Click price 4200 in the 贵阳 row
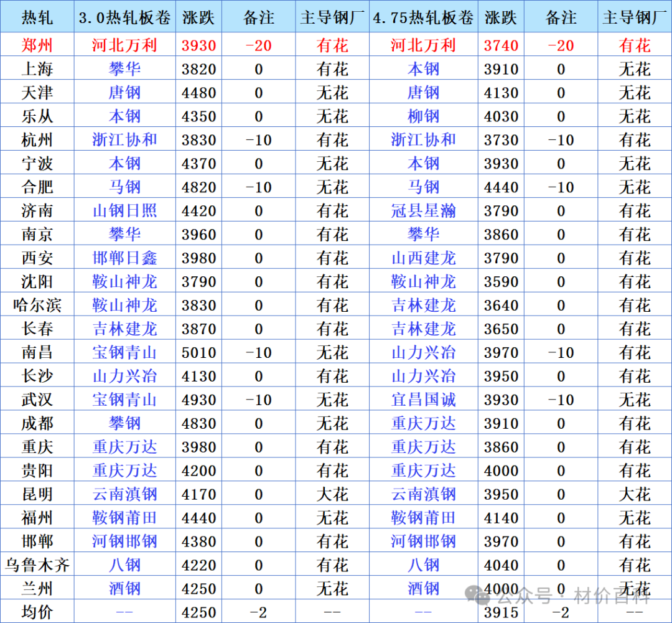The image size is (672, 623). (198, 470)
